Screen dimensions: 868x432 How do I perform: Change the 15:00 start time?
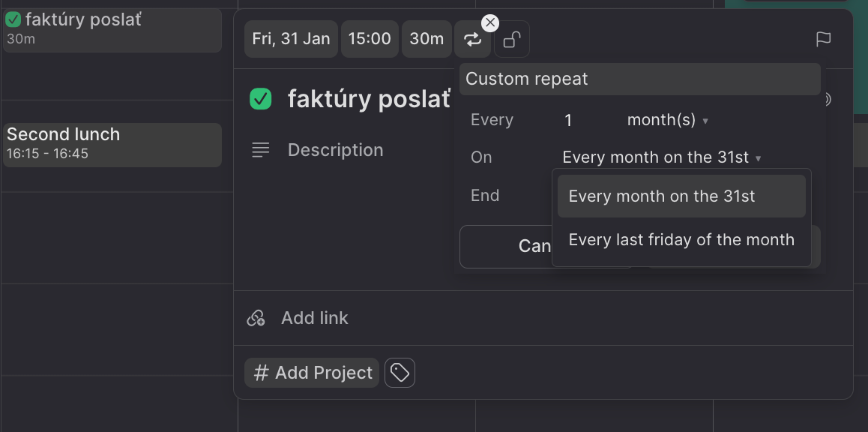click(370, 39)
